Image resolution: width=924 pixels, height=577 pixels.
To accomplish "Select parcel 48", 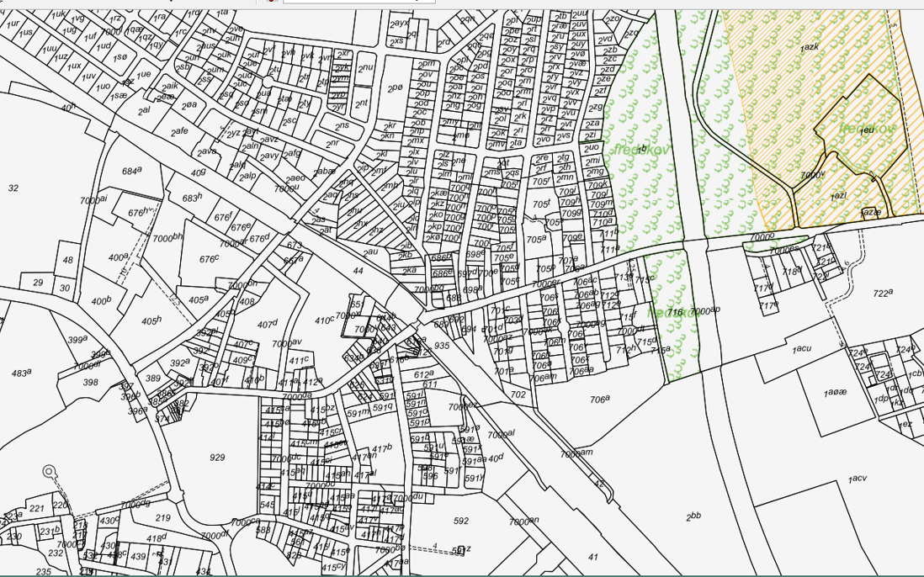I will click(67, 260).
